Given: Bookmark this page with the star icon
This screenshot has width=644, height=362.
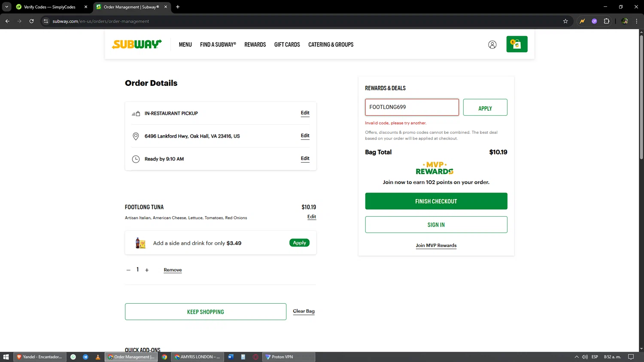Looking at the screenshot, I should (565, 21).
